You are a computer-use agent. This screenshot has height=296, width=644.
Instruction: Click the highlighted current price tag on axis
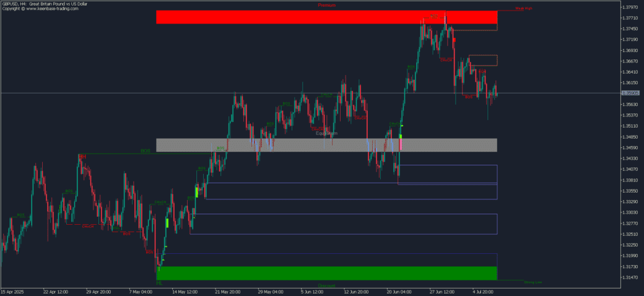point(630,93)
